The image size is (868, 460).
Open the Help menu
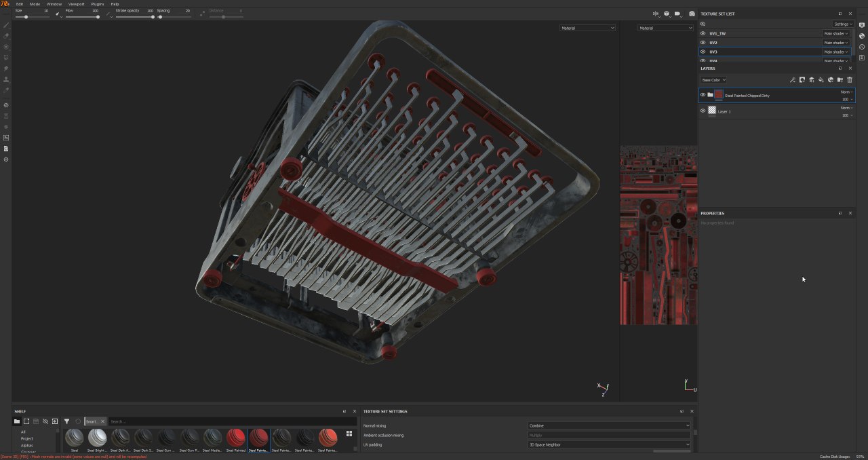(115, 4)
